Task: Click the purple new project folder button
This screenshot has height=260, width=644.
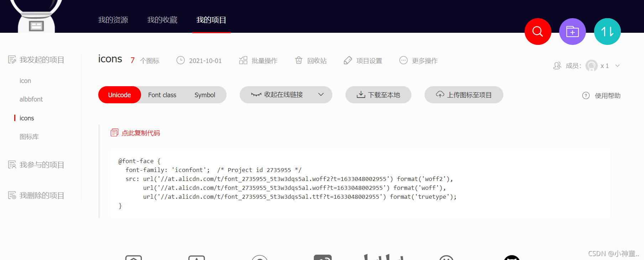Action: (572, 32)
